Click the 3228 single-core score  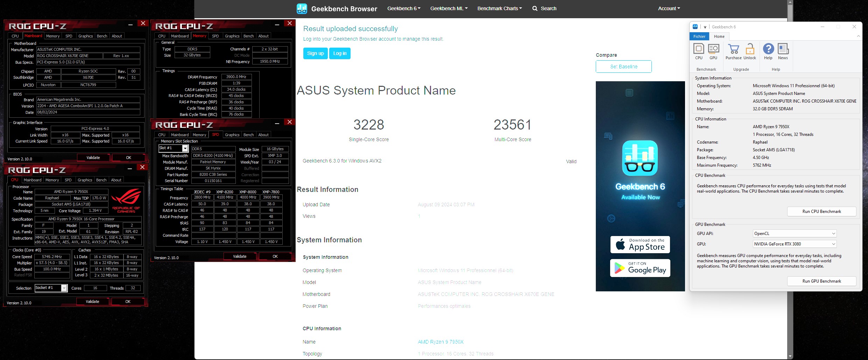click(369, 125)
